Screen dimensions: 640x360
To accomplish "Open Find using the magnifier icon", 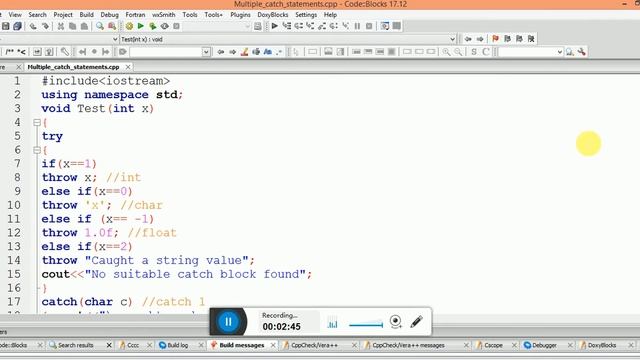I will coord(100,26).
